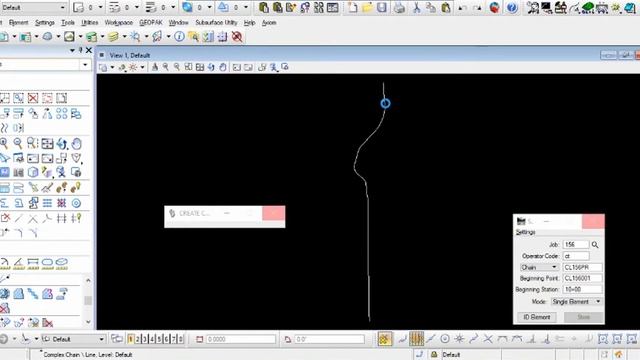The height and width of the screenshot is (360, 640).
Task: Click the center snap circle icon in snap bar
Action: (445, 339)
